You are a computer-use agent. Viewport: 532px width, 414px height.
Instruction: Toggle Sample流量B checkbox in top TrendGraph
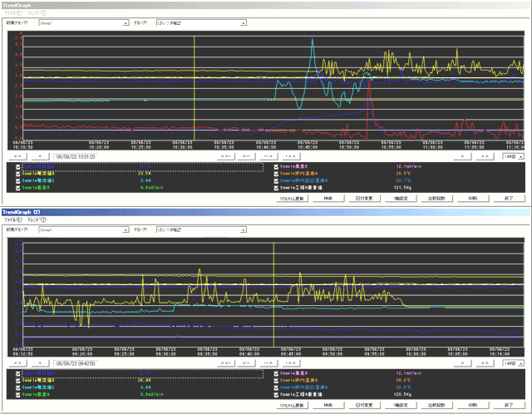click(x=276, y=167)
